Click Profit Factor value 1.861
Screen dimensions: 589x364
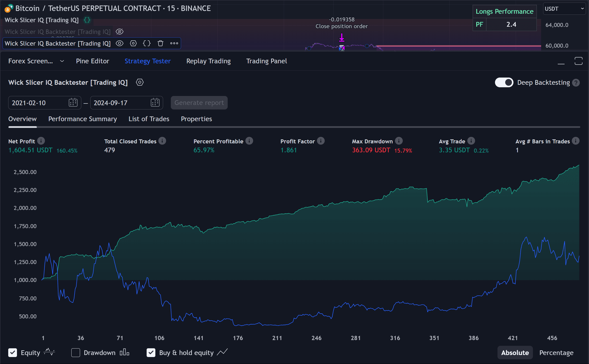pyautogui.click(x=289, y=150)
